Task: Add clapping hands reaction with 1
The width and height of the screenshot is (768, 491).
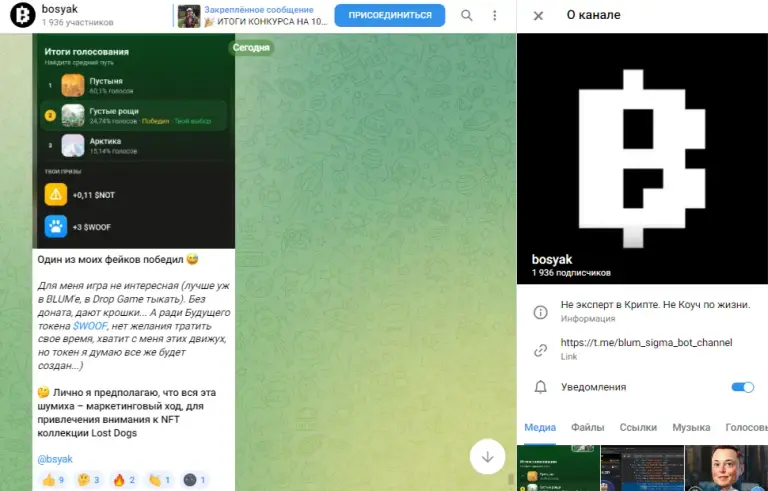Action: [x=159, y=480]
